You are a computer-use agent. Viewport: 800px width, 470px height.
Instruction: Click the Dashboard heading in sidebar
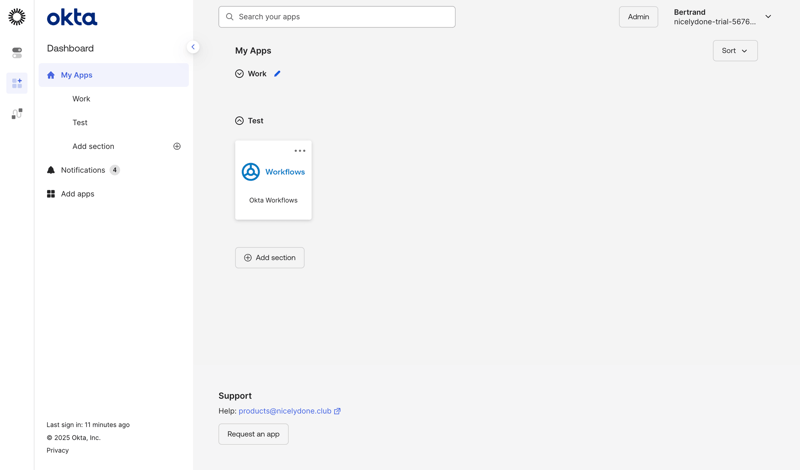70,48
